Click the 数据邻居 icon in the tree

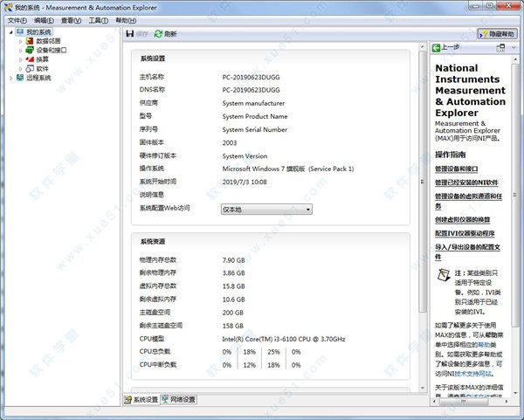[x=30, y=41]
